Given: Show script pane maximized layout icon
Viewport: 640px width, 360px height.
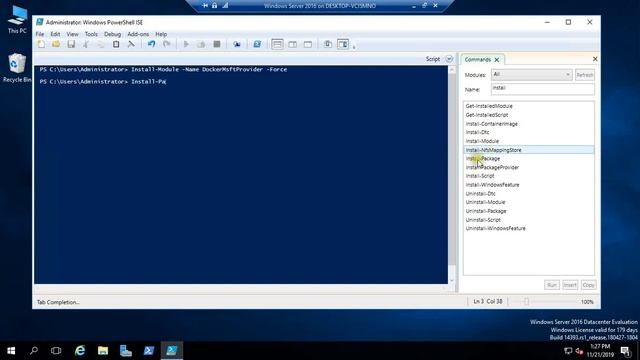Looking at the screenshot, I should (x=308, y=44).
